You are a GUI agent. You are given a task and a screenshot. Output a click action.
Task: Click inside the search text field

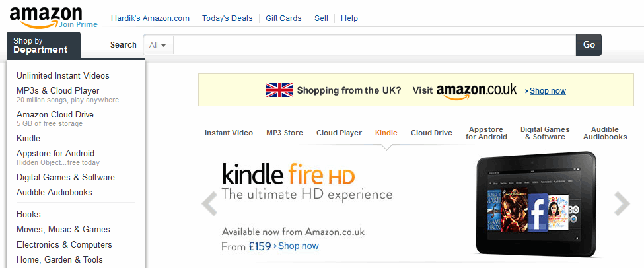[x=375, y=45]
